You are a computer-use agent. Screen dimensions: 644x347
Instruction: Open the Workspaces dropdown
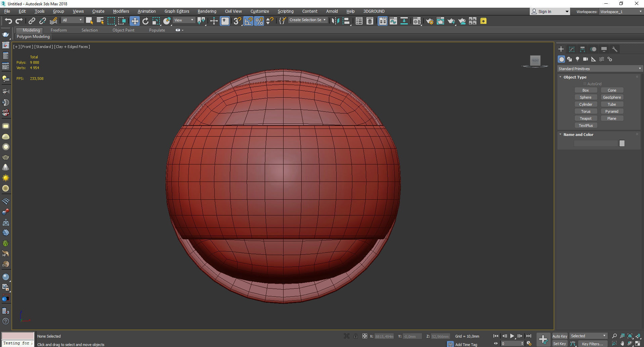[621, 12]
